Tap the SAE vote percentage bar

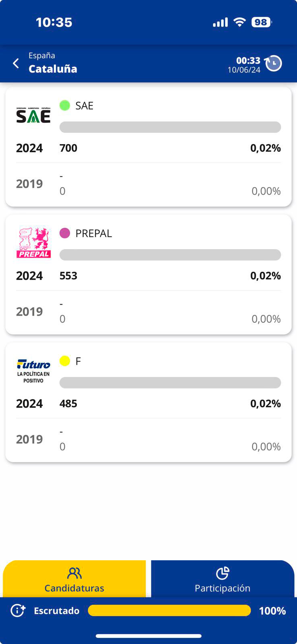click(170, 127)
